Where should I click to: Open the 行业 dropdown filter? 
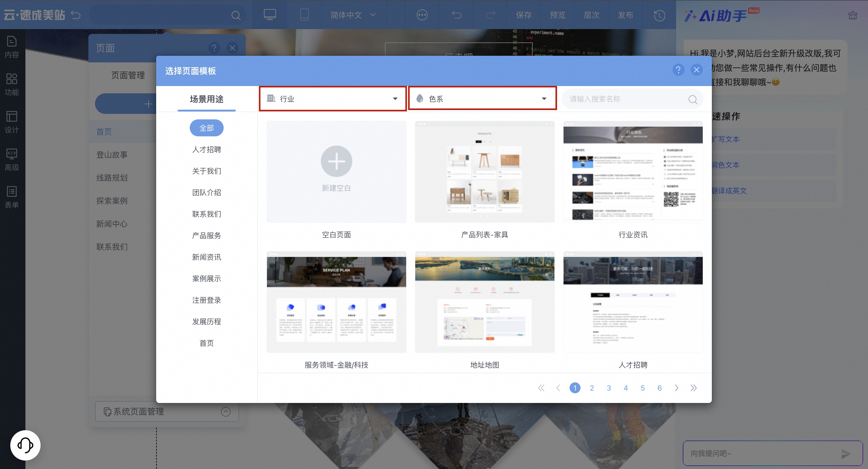[x=333, y=98]
